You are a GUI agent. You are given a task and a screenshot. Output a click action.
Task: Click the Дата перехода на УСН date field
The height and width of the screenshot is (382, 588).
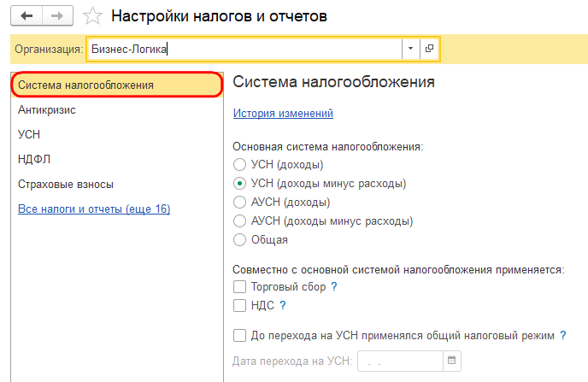pos(400,361)
